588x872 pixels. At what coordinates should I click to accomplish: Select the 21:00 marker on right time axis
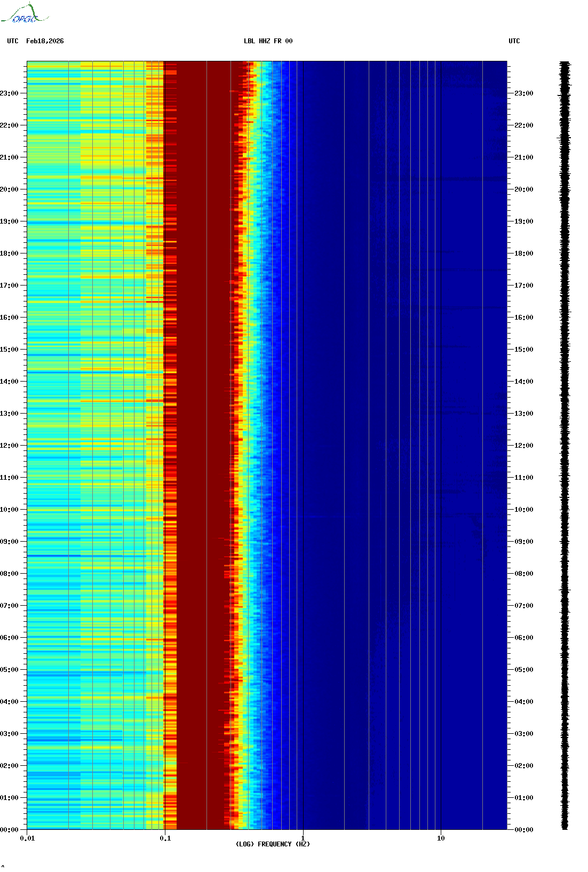pos(523,157)
